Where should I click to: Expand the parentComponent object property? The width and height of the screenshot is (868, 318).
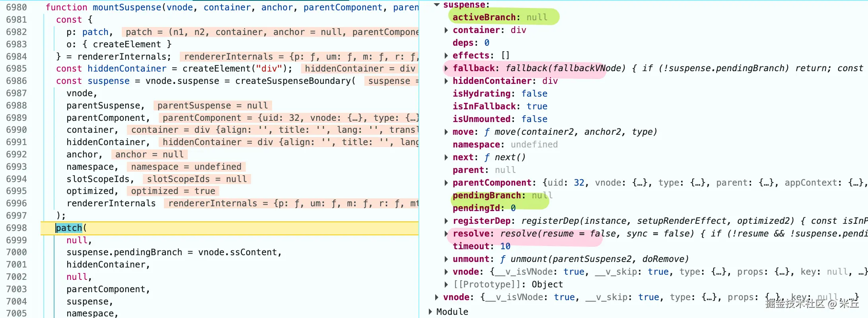[x=446, y=183]
